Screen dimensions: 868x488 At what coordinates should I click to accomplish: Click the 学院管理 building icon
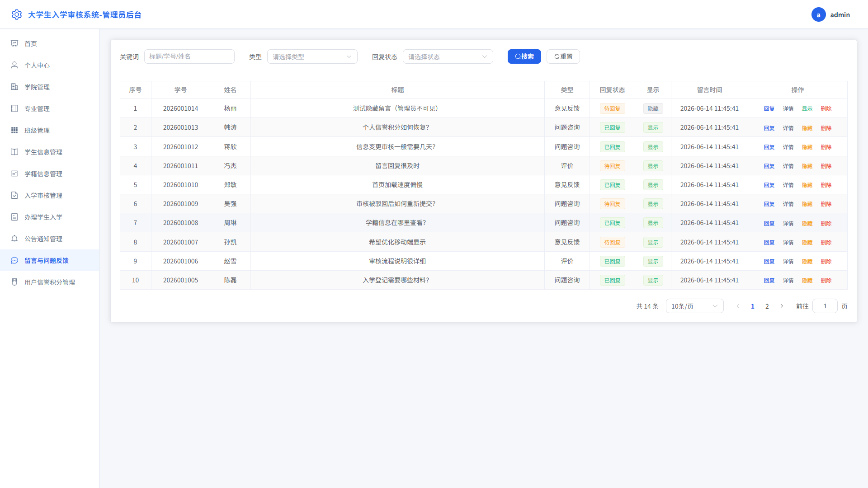14,87
